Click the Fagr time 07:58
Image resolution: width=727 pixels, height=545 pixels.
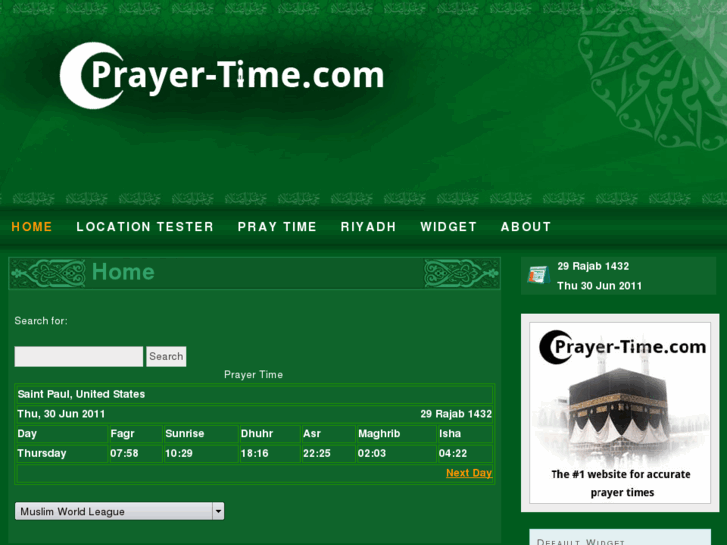point(135,453)
